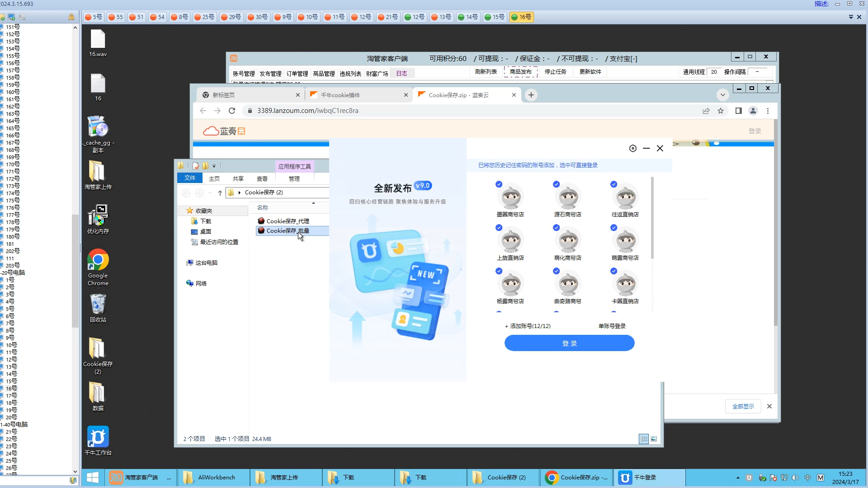Toggle the 萌化商贸店 account checkmark
This screenshot has height=488, width=868.
tap(556, 228)
